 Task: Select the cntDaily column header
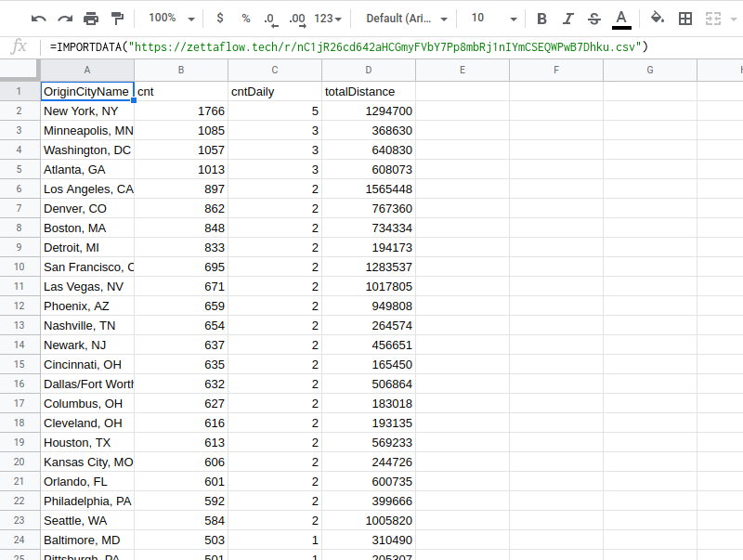click(274, 70)
